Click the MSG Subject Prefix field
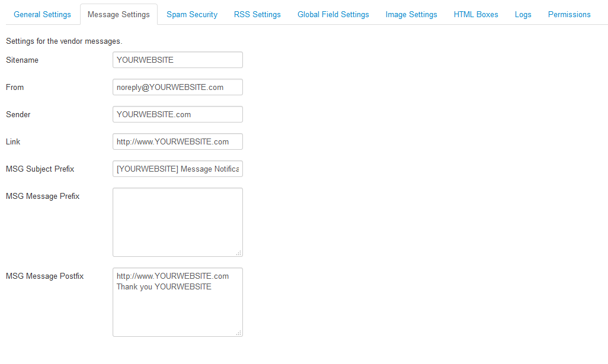Viewport: 608px width, 364px height. (177, 169)
